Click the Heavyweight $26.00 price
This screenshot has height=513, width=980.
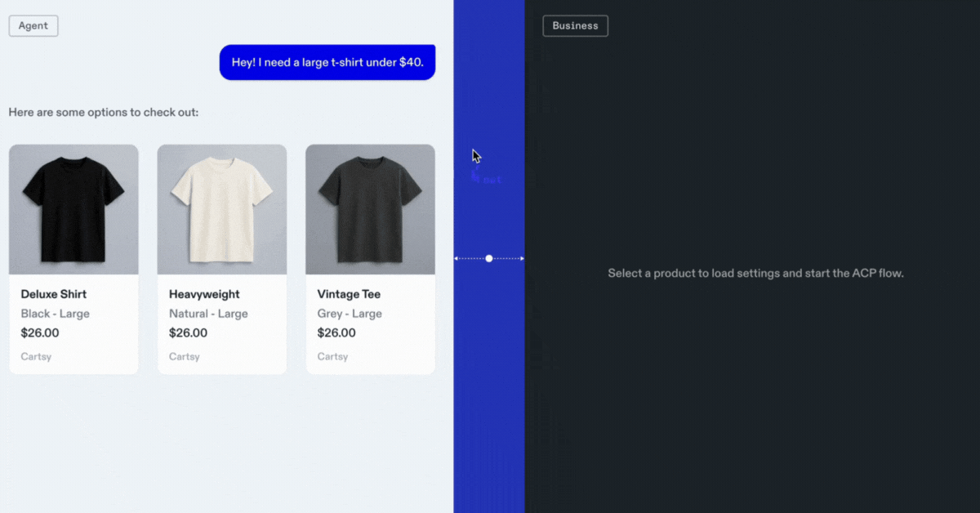click(x=189, y=332)
